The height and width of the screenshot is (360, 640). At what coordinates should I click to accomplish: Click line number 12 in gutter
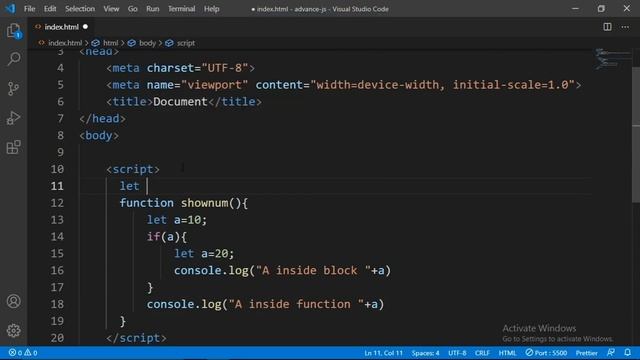(57, 203)
